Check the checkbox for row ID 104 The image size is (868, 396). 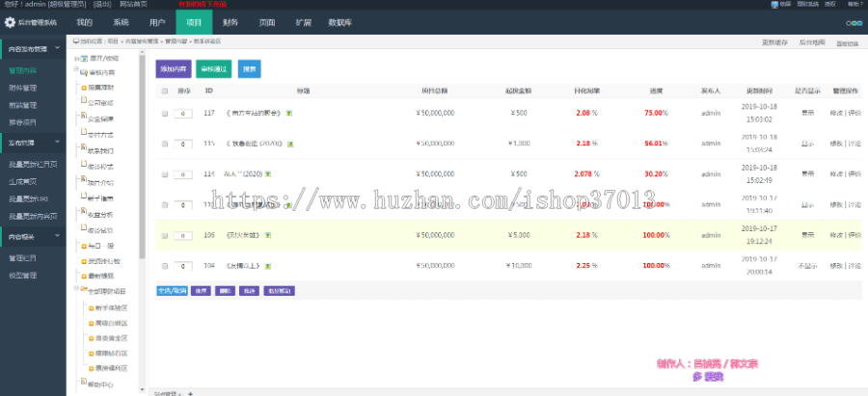164,266
